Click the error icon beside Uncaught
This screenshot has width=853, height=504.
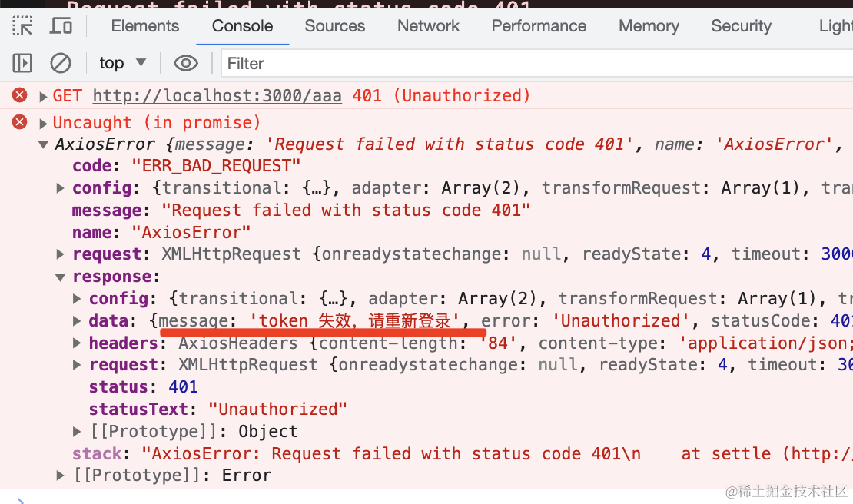point(19,122)
